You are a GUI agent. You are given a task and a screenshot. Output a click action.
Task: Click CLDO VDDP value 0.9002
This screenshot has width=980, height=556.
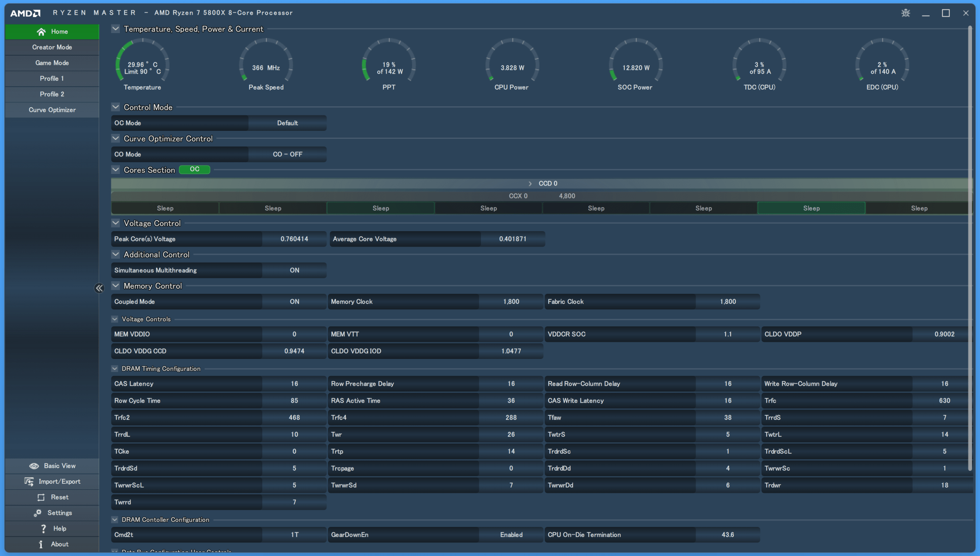(944, 334)
